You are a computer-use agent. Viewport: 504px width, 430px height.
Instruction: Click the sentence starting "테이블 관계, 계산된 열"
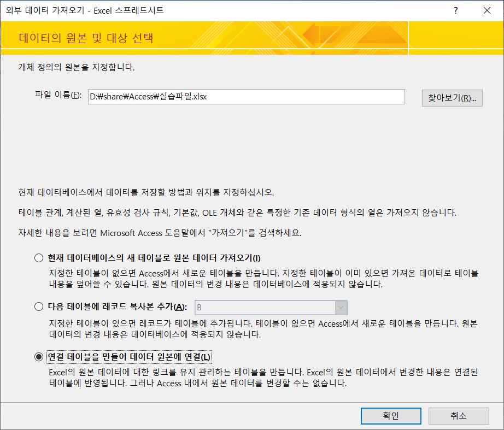click(x=238, y=213)
